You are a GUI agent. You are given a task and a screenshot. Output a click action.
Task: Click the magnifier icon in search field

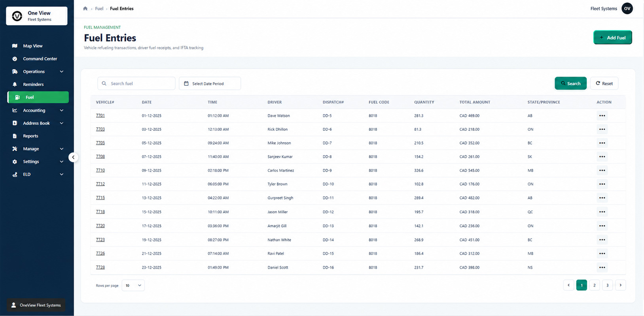[104, 83]
